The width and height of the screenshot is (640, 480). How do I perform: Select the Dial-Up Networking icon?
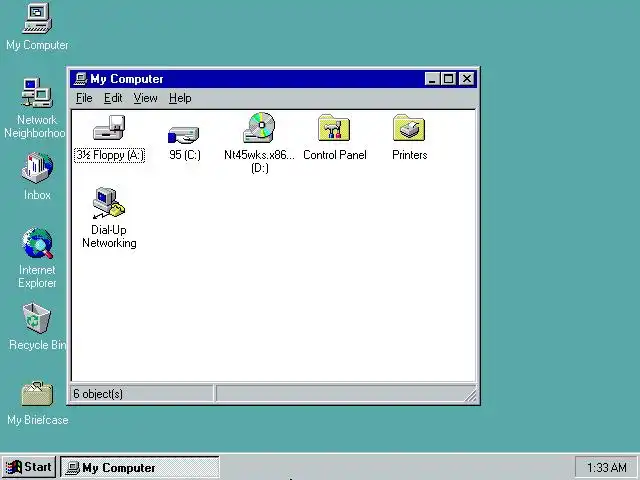(x=109, y=203)
